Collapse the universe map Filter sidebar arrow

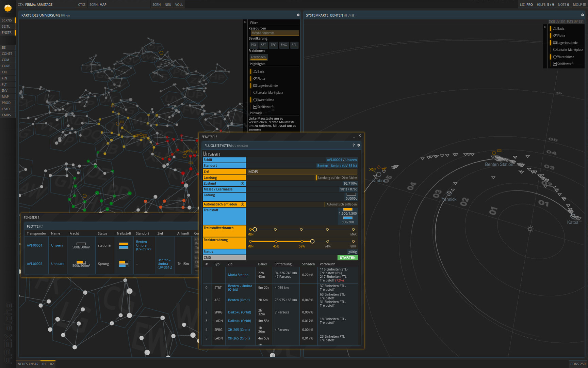pyautogui.click(x=245, y=22)
